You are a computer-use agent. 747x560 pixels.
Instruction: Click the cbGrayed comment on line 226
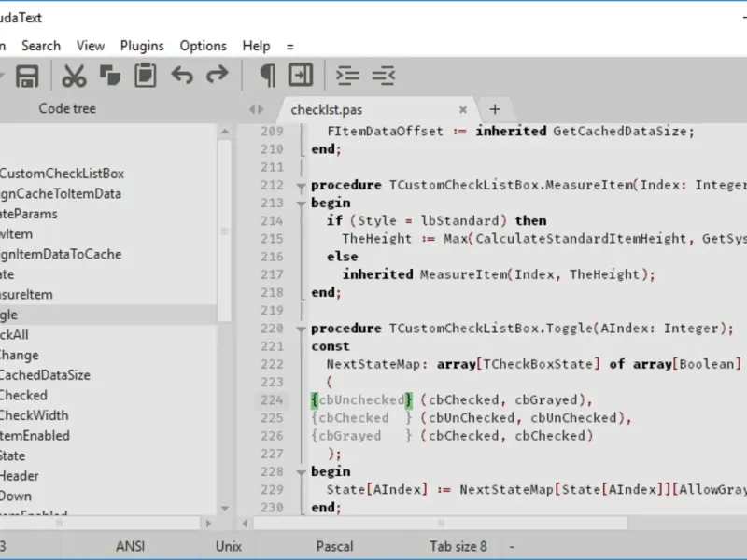point(361,436)
